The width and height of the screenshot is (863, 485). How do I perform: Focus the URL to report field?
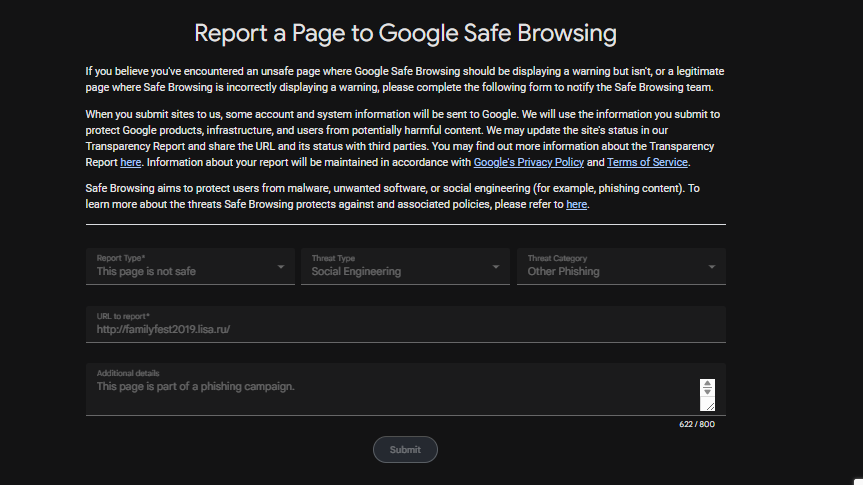click(x=406, y=324)
